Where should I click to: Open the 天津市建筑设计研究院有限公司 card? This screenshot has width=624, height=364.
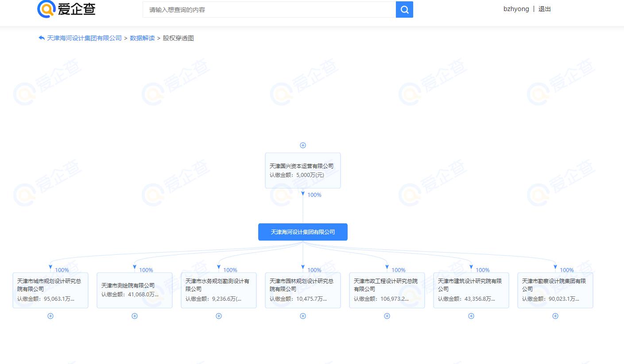point(471,290)
